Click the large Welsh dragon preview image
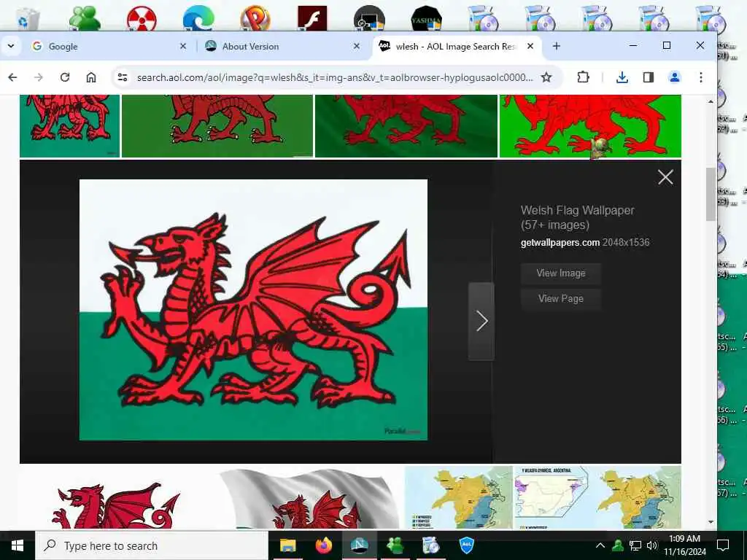The image size is (747, 560). (253, 309)
